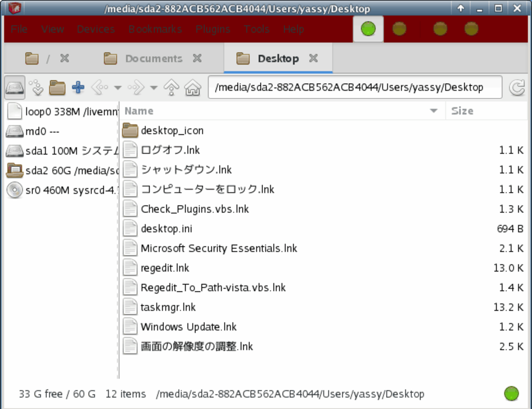Toggle the third panel circle button
Screen dimensions: 532x409
pos(440,29)
